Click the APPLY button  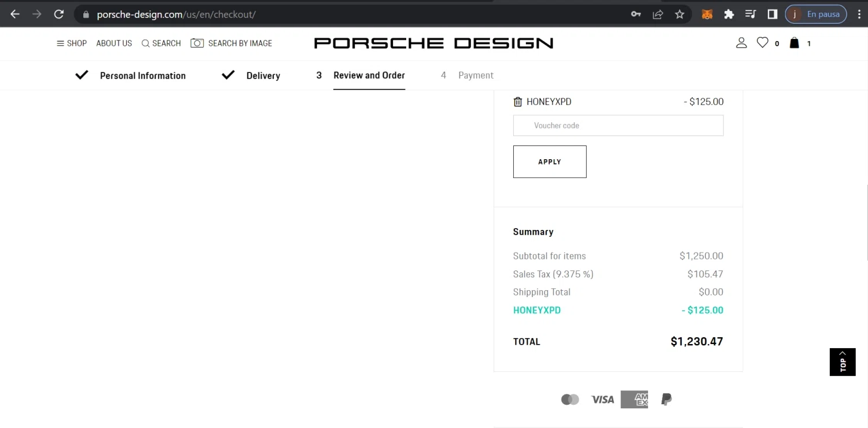(550, 162)
